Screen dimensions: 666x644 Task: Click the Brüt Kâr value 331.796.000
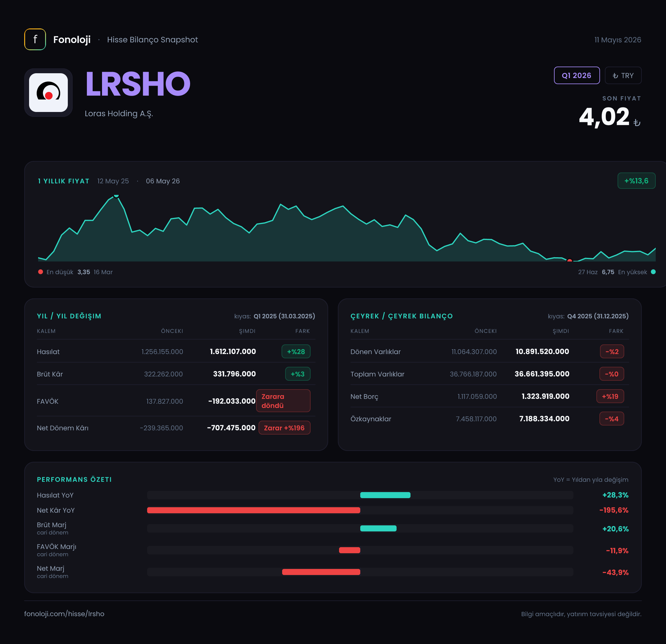pyautogui.click(x=234, y=374)
